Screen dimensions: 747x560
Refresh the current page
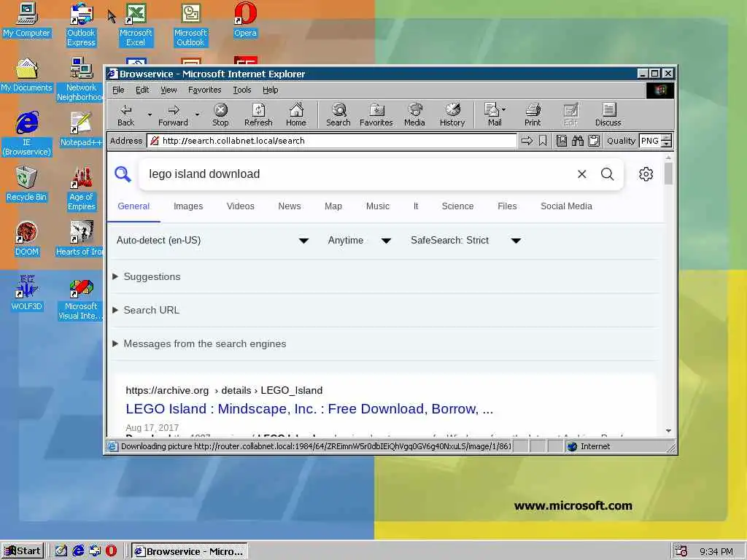pos(258,115)
